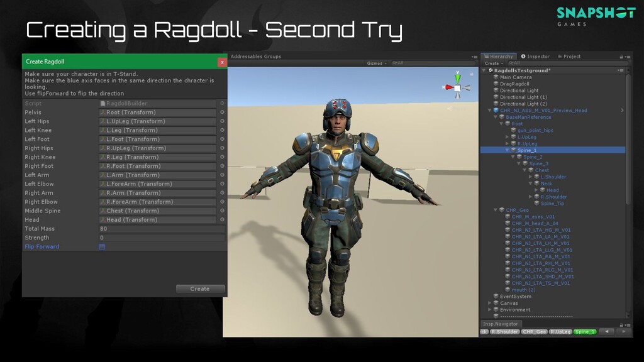This screenshot has height=362, width=644.
Task: Click the scene view search field
Action: (433, 63)
